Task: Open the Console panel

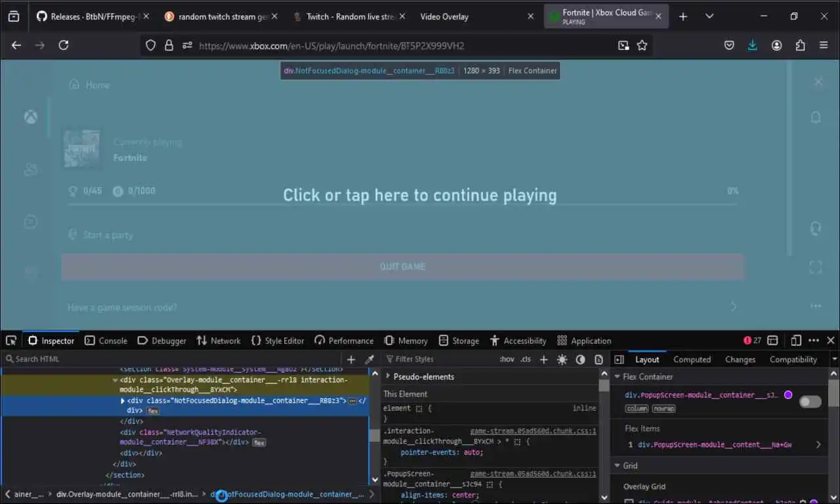Action: (106, 341)
